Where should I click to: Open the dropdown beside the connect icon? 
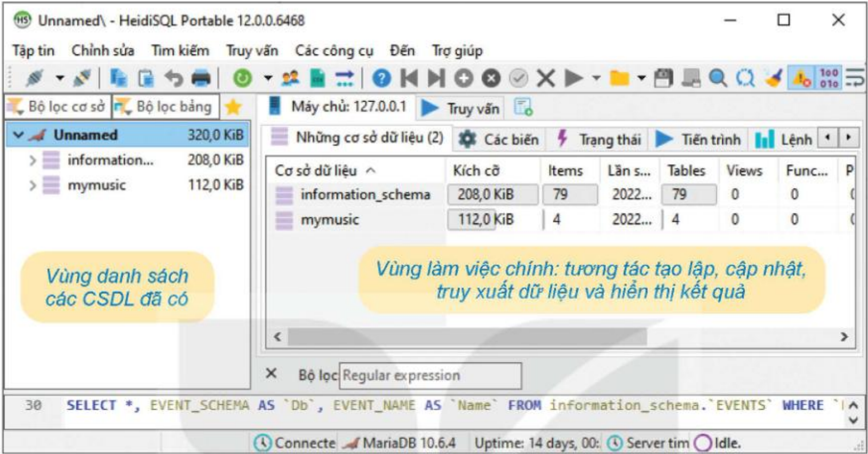click(60, 78)
